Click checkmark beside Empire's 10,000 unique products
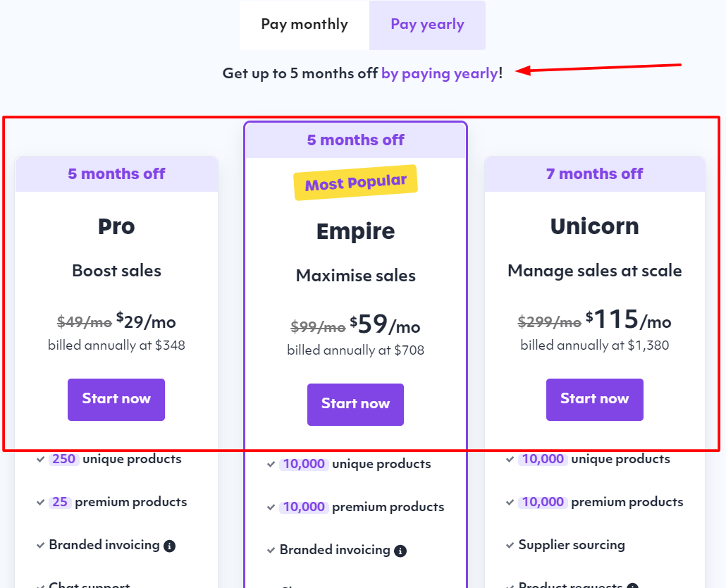Viewport: 726px width, 588px height. (x=271, y=465)
